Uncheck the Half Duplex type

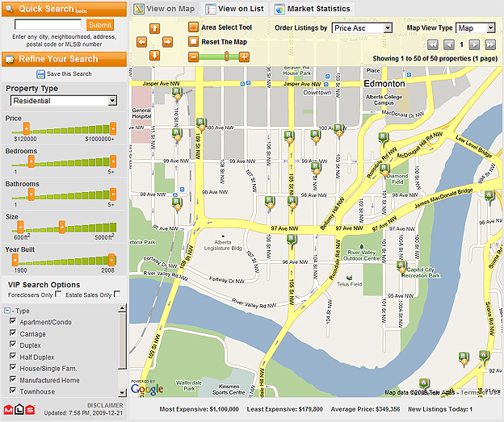pos(13,356)
